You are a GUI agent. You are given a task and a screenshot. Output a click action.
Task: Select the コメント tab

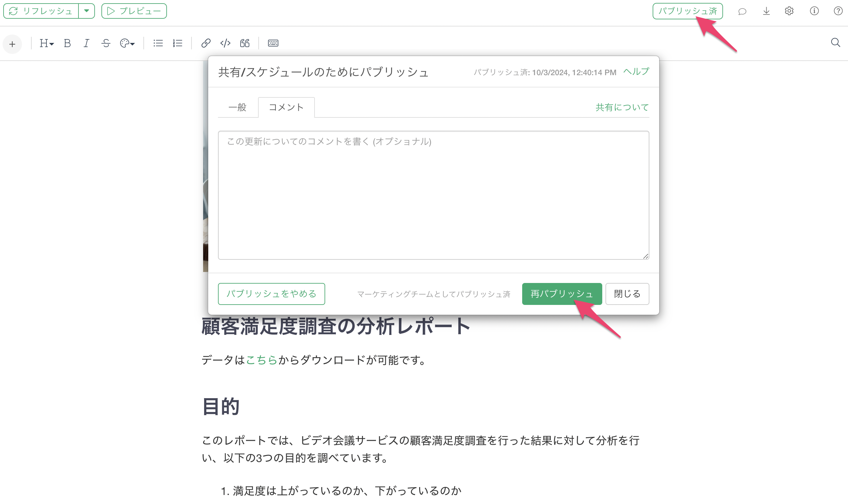pos(286,107)
